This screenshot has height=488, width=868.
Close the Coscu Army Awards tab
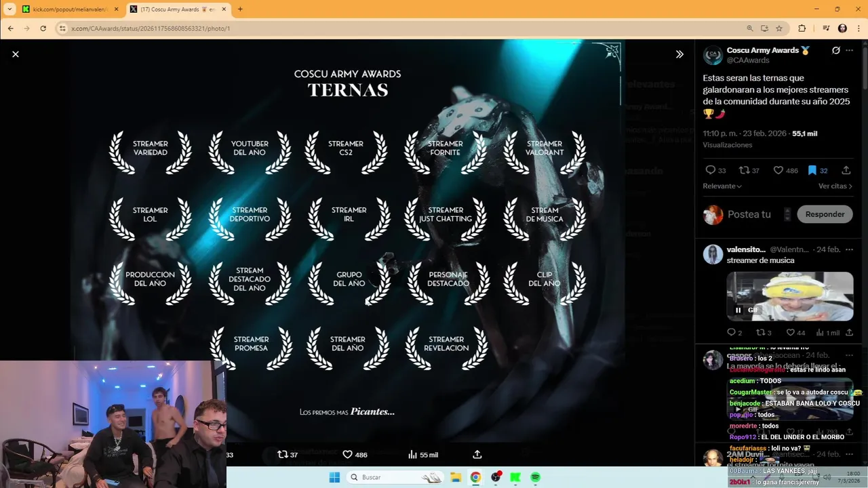[x=224, y=9]
